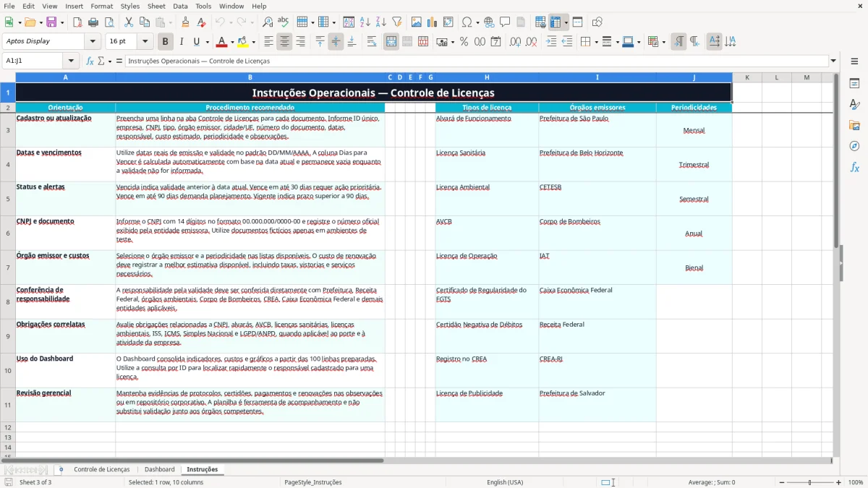Screen dimensions: 868x488
Task: Click column B header
Action: [x=250, y=77]
